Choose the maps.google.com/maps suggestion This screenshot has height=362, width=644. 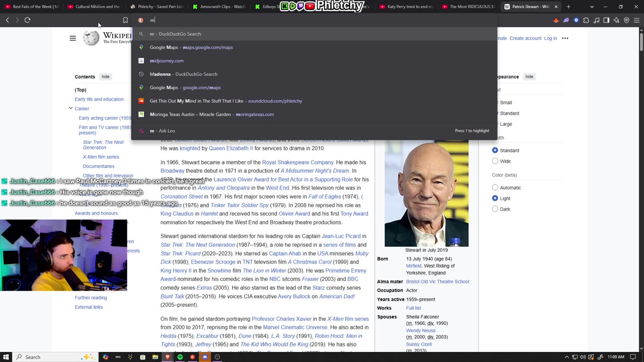click(x=314, y=47)
